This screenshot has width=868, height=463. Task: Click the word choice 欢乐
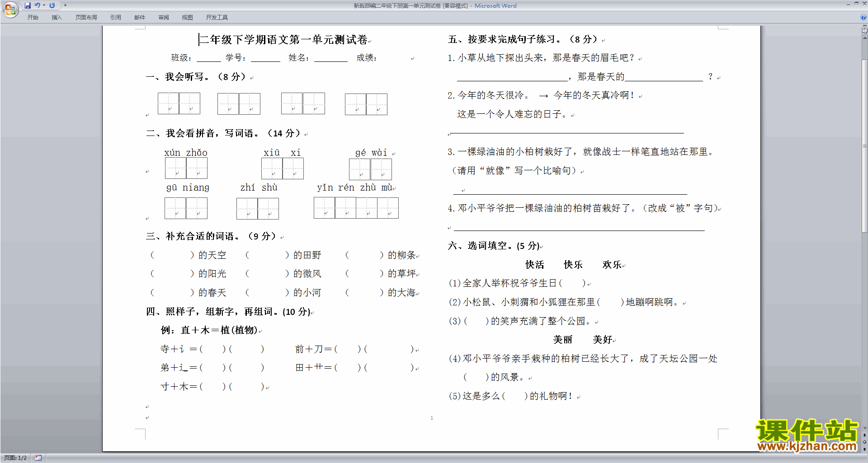[612, 265]
